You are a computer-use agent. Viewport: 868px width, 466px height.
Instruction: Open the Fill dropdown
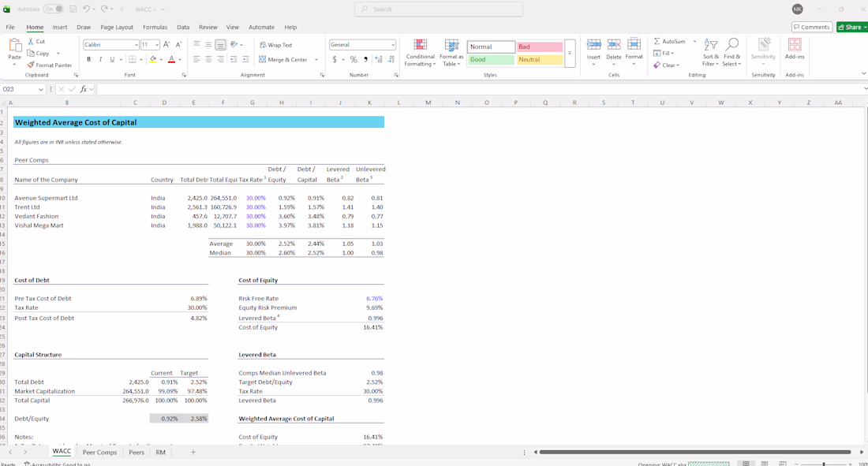click(x=664, y=53)
